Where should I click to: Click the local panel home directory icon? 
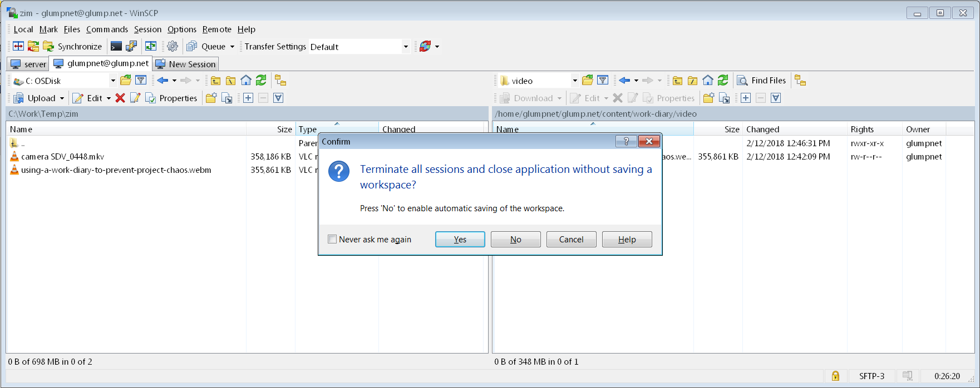pos(245,81)
